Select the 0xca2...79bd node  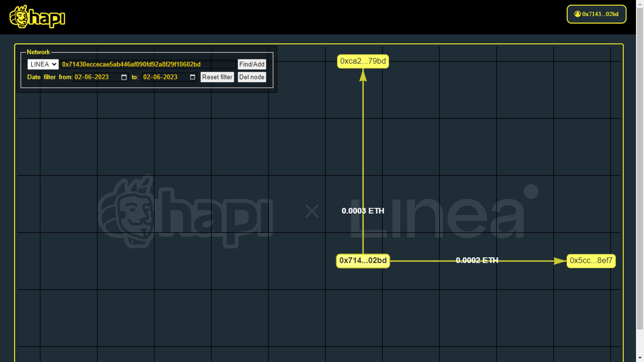click(x=363, y=61)
